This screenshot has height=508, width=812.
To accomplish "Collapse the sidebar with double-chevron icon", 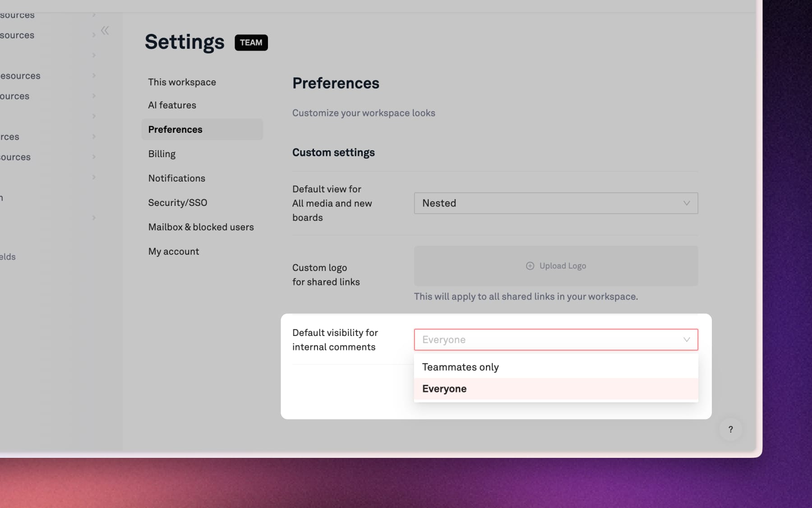I will [105, 31].
